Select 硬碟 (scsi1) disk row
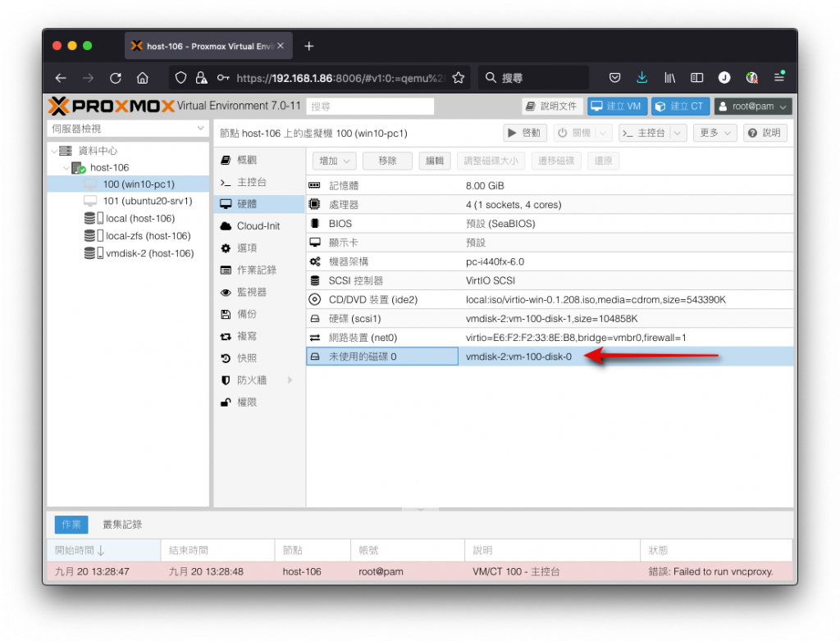 pos(550,319)
